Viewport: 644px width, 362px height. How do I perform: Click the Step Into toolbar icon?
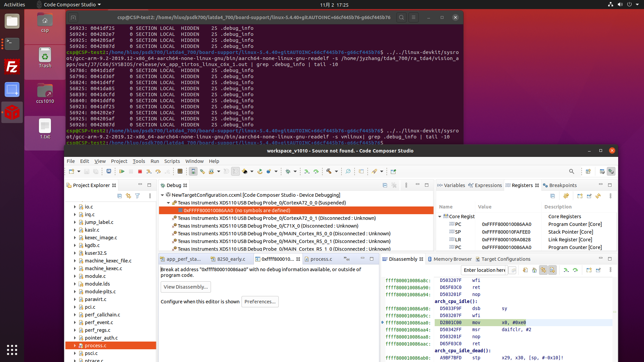(x=149, y=171)
